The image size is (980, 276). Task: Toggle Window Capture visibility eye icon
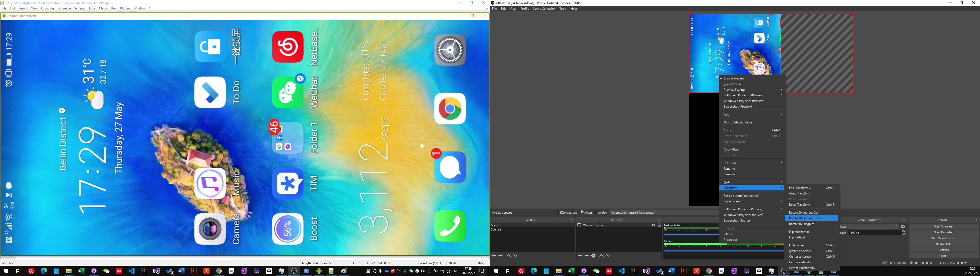[654, 225]
